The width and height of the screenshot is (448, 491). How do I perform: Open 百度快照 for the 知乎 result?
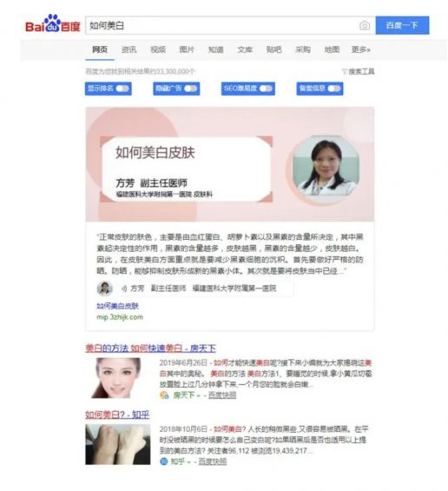pos(213,461)
